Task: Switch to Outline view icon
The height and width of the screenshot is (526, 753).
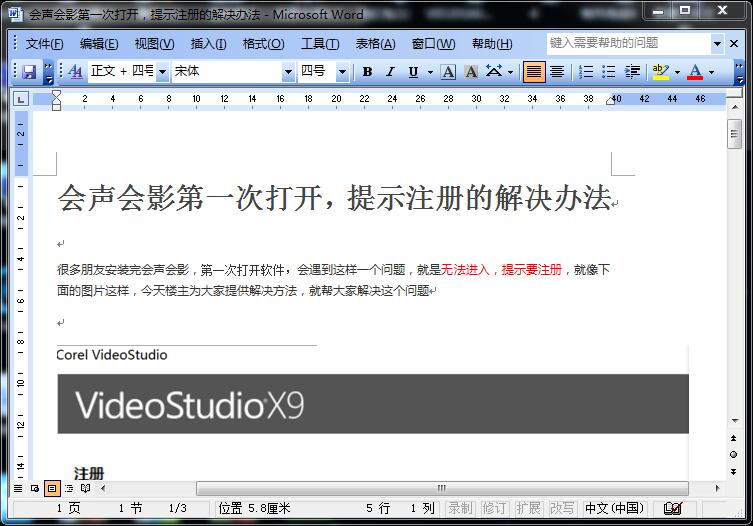Action: click(x=69, y=489)
